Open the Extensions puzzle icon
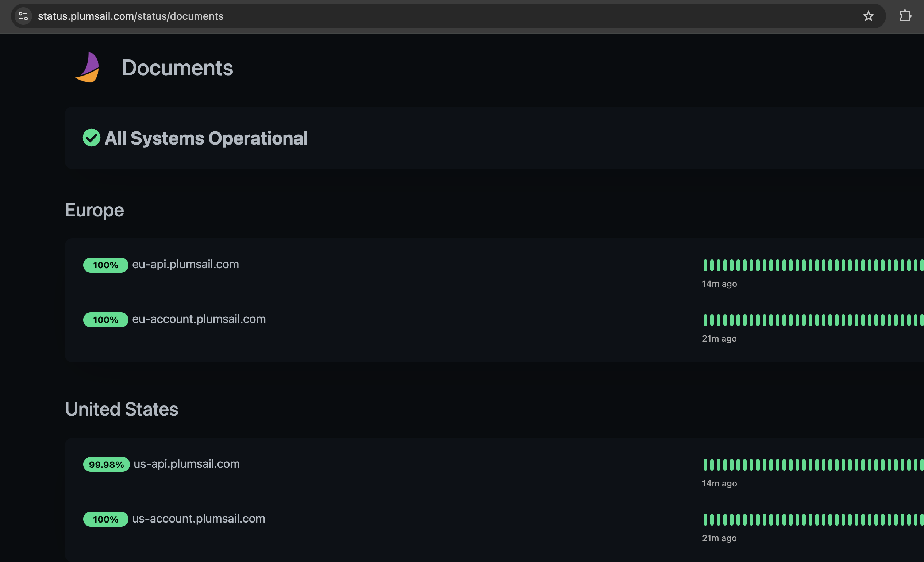The height and width of the screenshot is (562, 924). (x=905, y=16)
